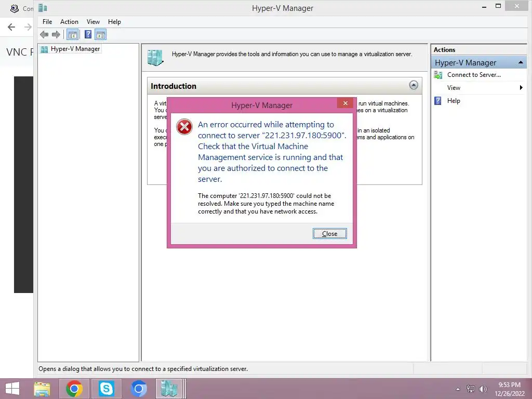
Task: Click the volume speaker tray icon
Action: click(483, 389)
